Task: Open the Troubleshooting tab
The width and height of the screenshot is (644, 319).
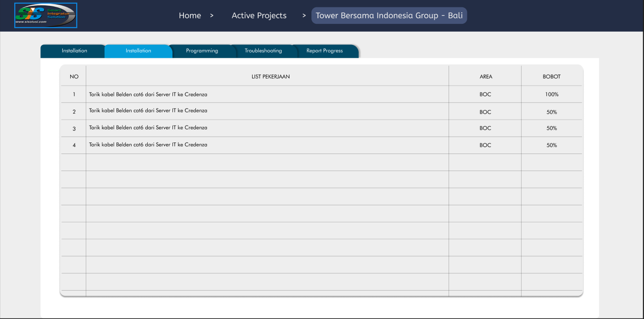Action: tap(263, 51)
